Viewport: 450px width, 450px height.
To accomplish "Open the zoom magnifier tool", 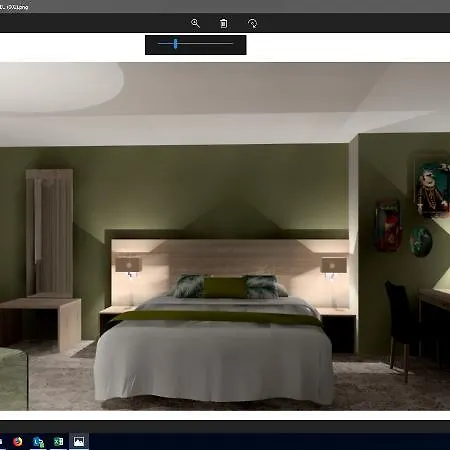I will coord(195,23).
